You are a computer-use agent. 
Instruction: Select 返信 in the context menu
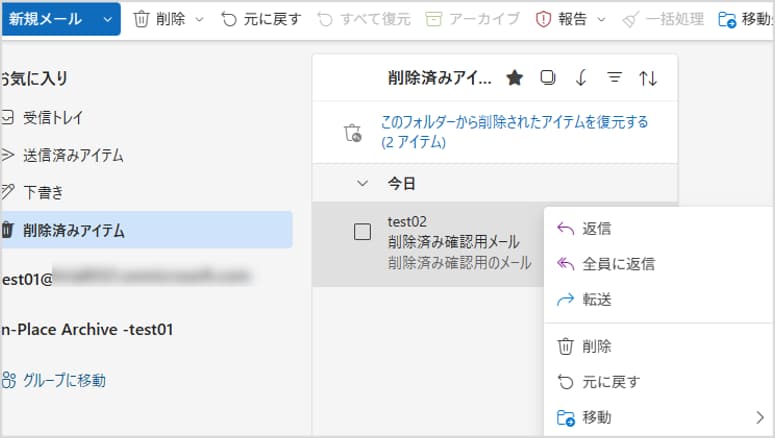pos(596,229)
